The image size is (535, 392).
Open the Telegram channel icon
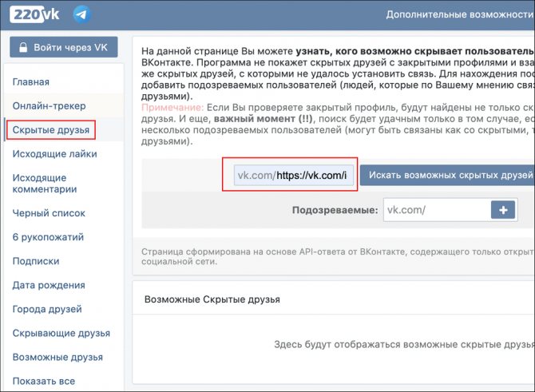pyautogui.click(x=81, y=14)
